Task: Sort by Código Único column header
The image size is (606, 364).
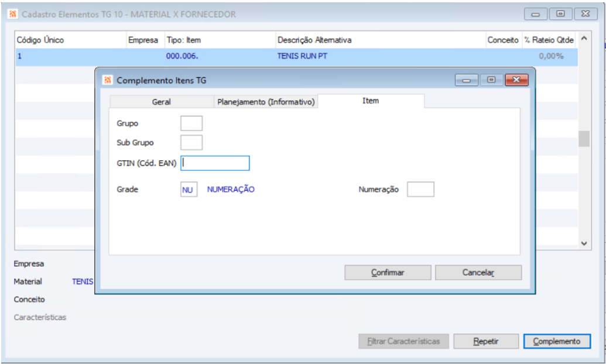Action: coord(71,40)
